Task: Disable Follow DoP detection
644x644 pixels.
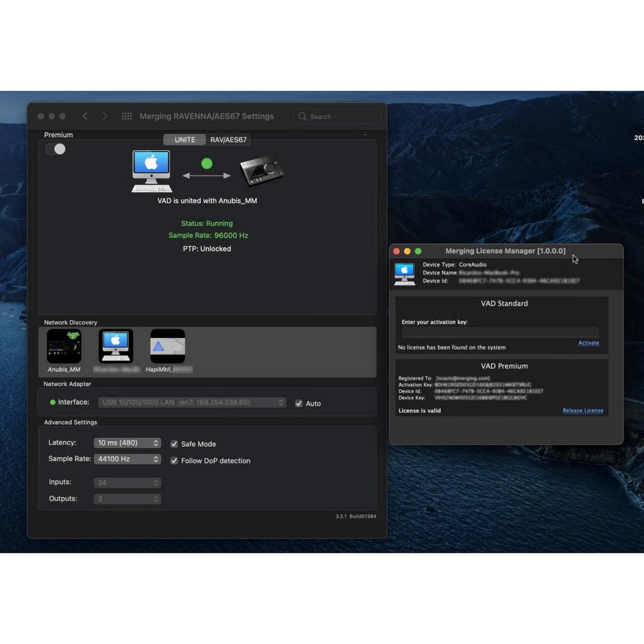Action: [175, 460]
